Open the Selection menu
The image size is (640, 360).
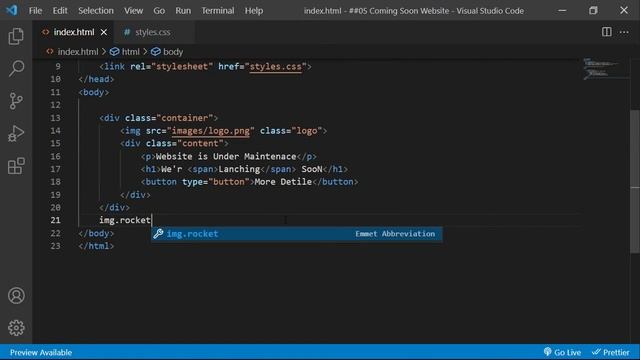96,11
